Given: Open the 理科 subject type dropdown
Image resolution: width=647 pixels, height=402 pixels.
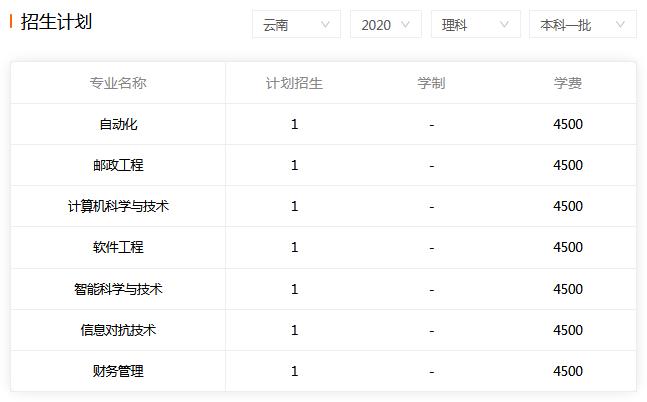Looking at the screenshot, I should pyautogui.click(x=476, y=25).
